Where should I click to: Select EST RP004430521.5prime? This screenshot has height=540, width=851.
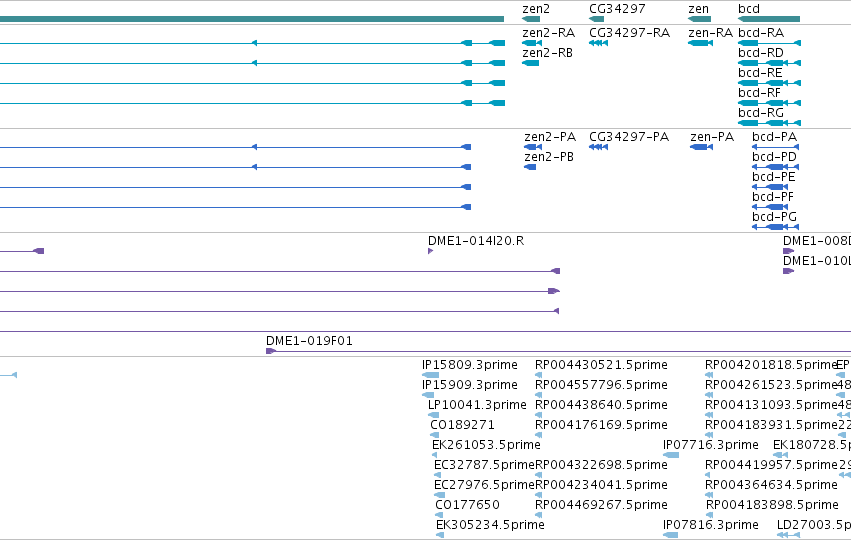point(601,365)
